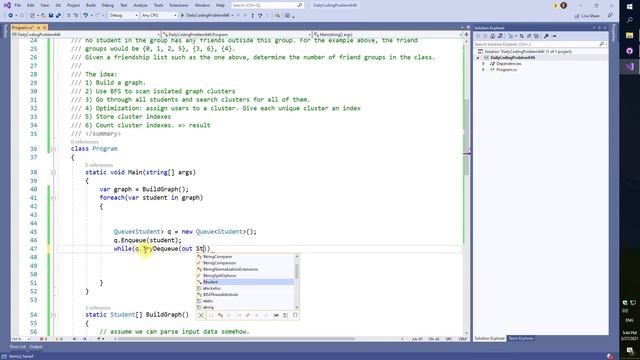Start debugging DailyCodingProblem646
Image resolution: width=640 pixels, height=360 pixels.
click(x=206, y=16)
